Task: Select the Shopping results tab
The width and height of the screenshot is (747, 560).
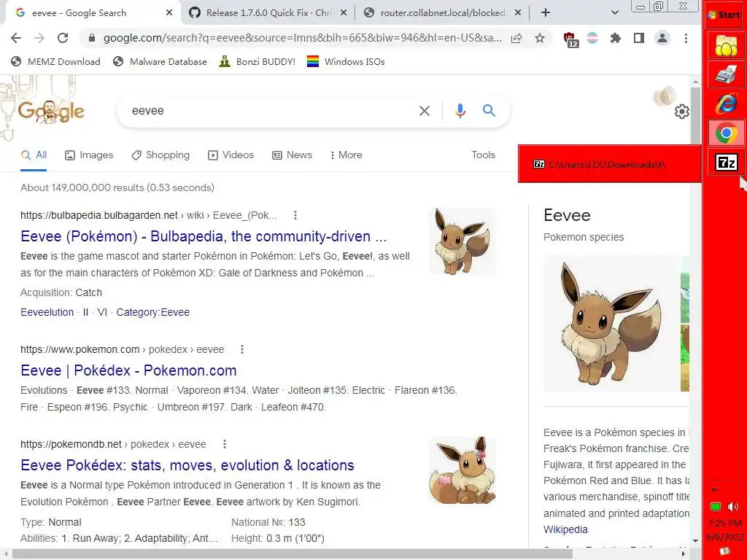Action: tap(160, 155)
